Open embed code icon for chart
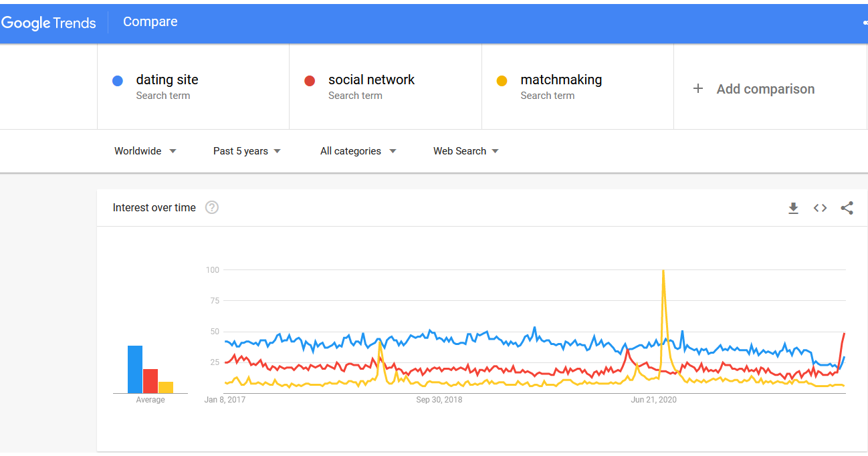868x456 pixels. click(820, 208)
